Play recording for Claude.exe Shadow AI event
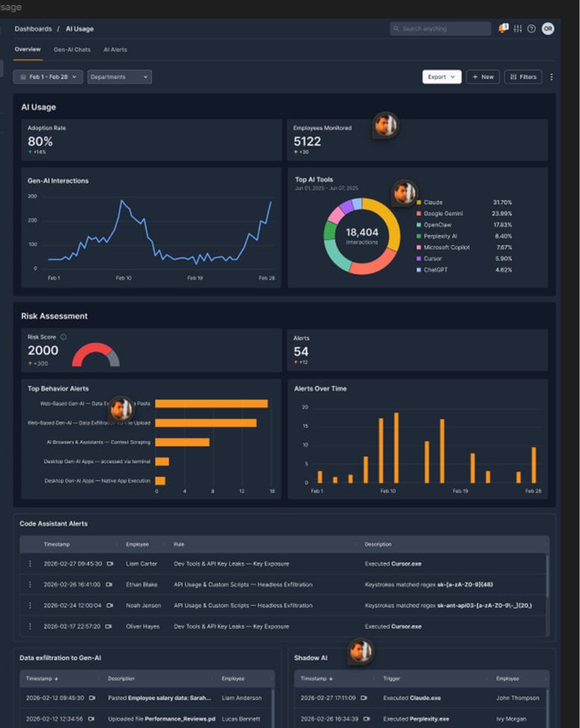 click(364, 698)
